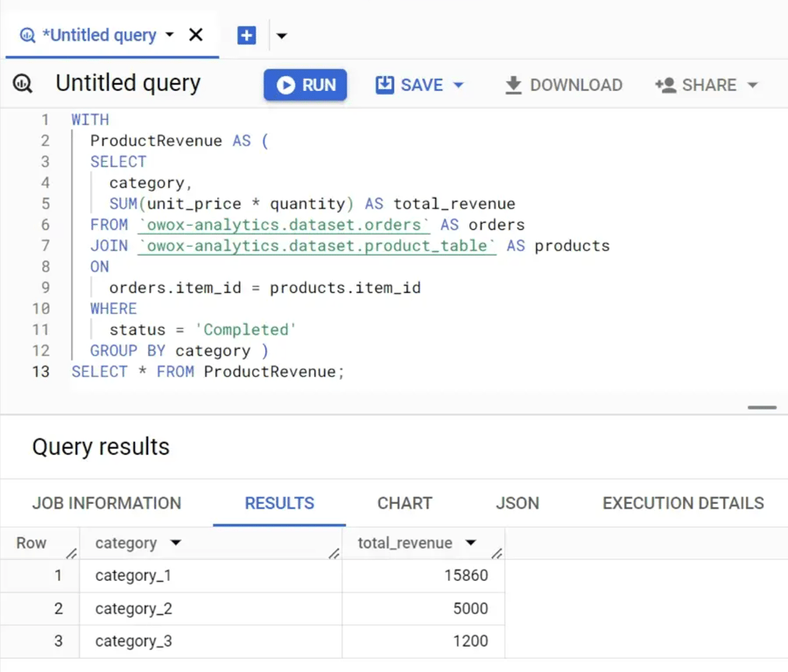788x672 pixels.
Task: Switch to the JOB INFORMATION tab
Action: [x=107, y=503]
